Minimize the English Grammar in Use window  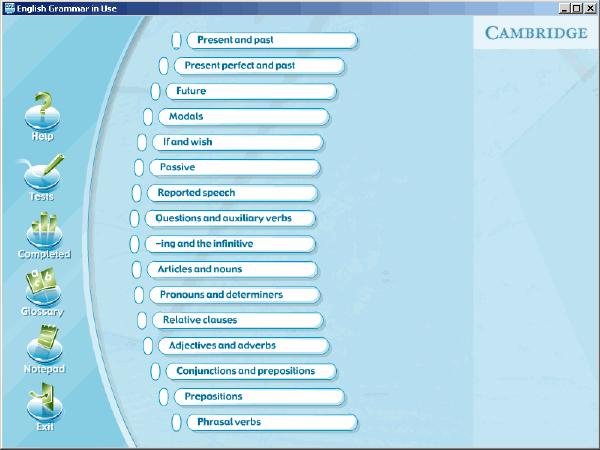564,8
